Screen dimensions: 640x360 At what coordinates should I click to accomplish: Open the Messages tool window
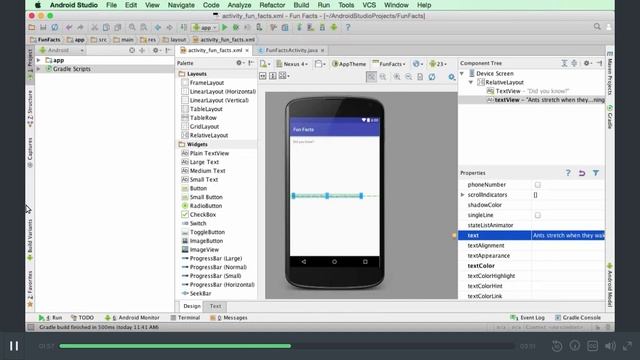(x=229, y=318)
